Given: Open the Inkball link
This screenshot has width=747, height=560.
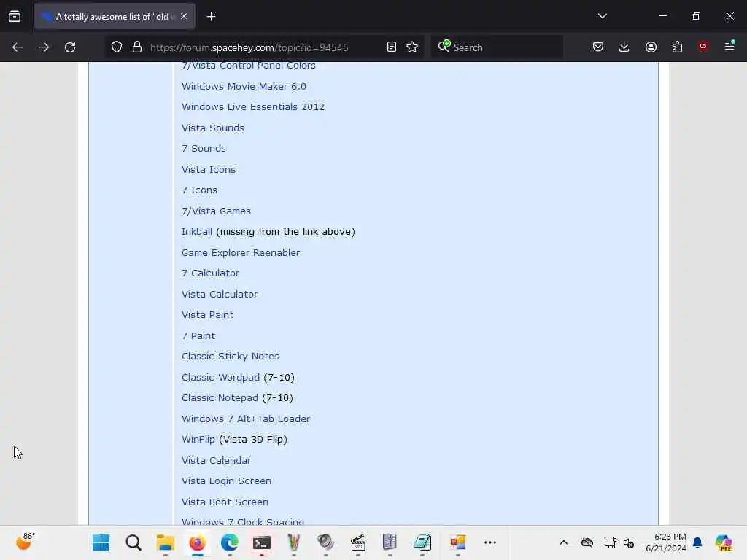Looking at the screenshot, I should pyautogui.click(x=197, y=231).
